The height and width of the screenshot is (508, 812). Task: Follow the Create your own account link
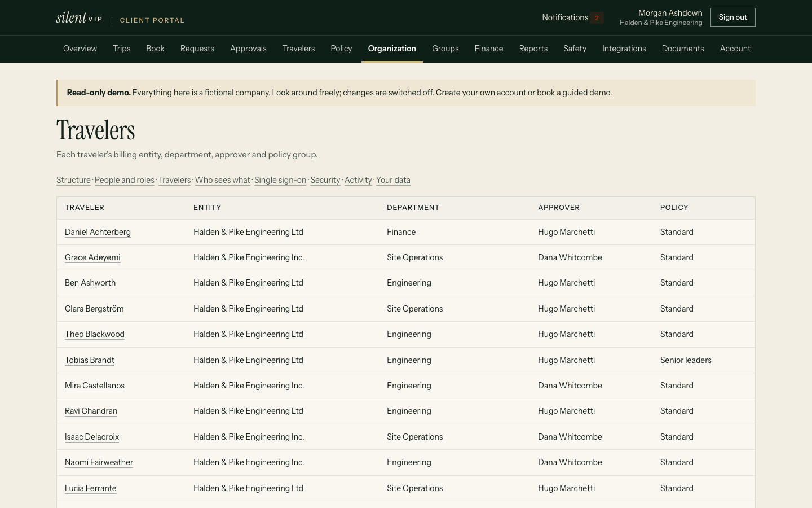click(481, 93)
